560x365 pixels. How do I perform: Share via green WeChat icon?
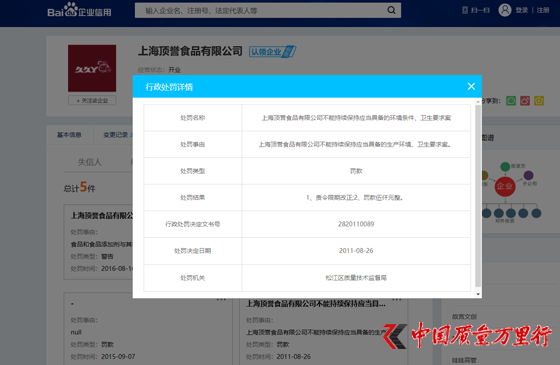coord(511,101)
